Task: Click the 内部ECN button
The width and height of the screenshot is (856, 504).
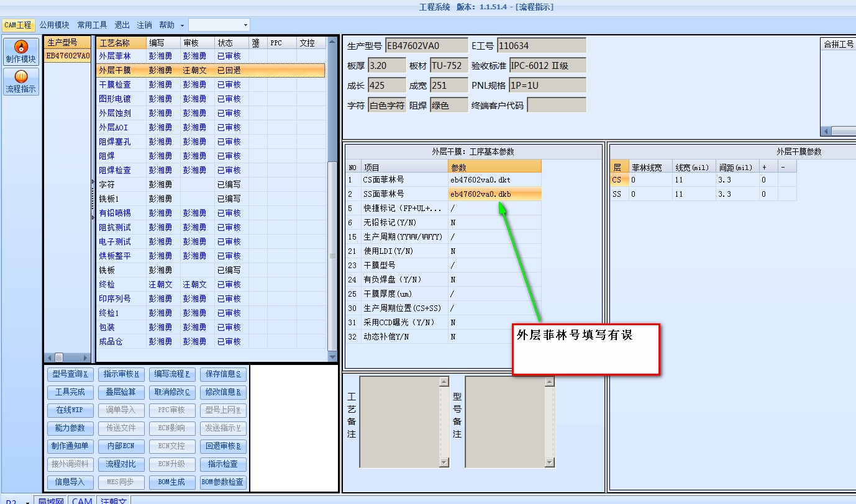Action: pos(121,446)
